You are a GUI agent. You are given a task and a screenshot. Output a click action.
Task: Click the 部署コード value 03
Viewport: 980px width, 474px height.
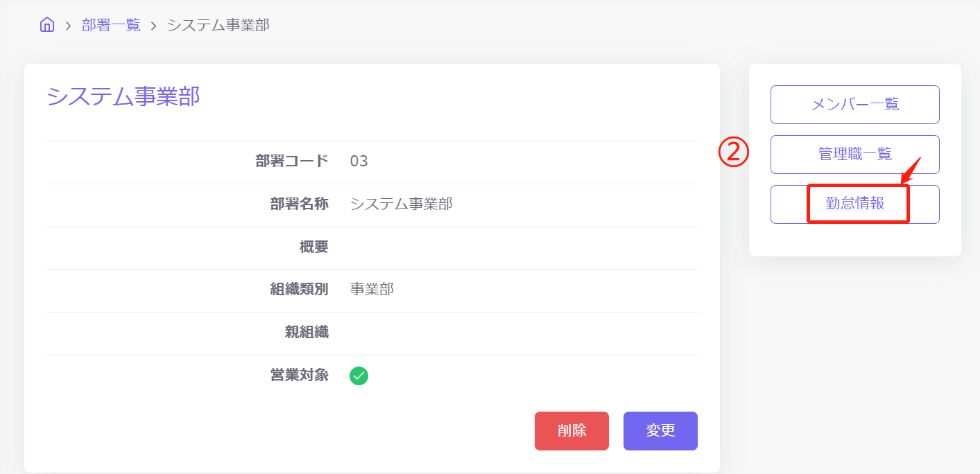tap(359, 161)
